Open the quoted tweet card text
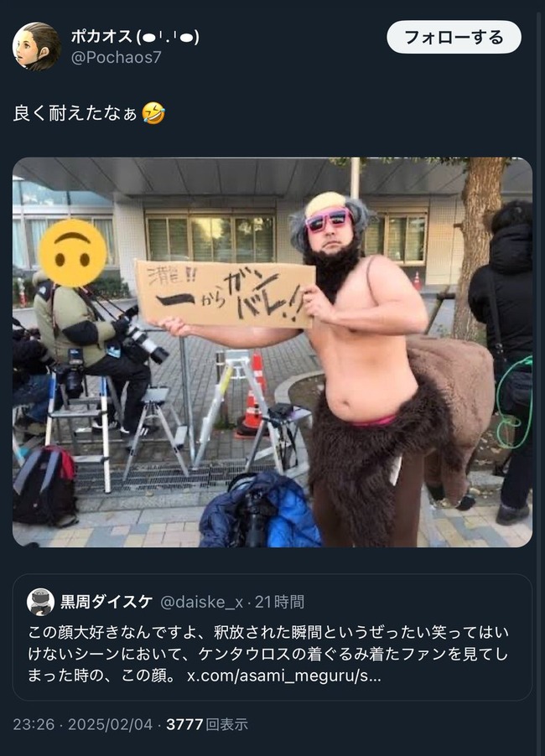Screen dimensions: 545x756 tap(268, 654)
